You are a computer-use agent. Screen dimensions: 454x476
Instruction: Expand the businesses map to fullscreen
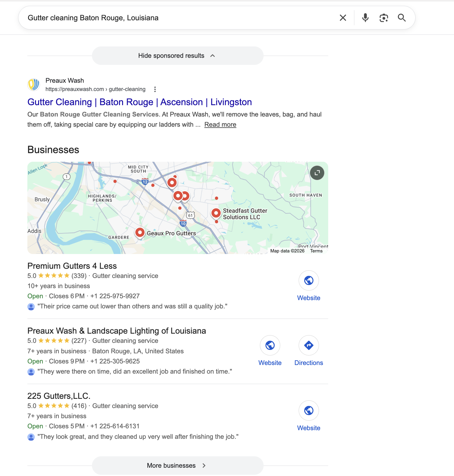pyautogui.click(x=317, y=173)
